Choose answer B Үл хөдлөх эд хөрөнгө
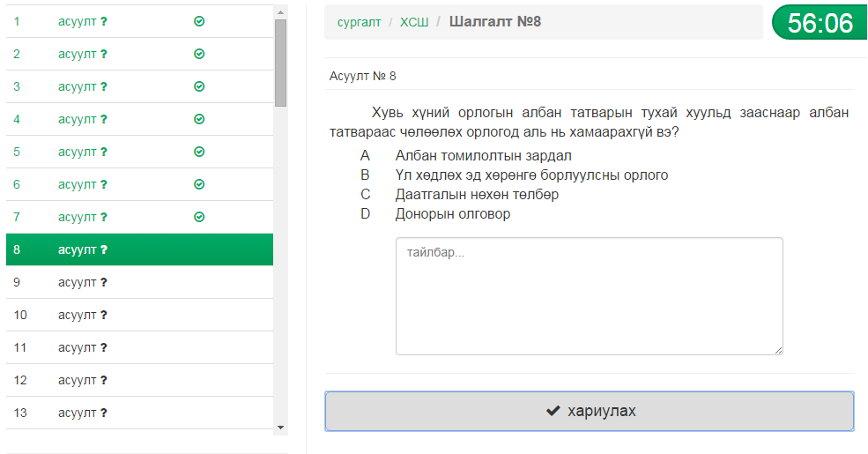The height and width of the screenshot is (454, 868). coord(531,175)
